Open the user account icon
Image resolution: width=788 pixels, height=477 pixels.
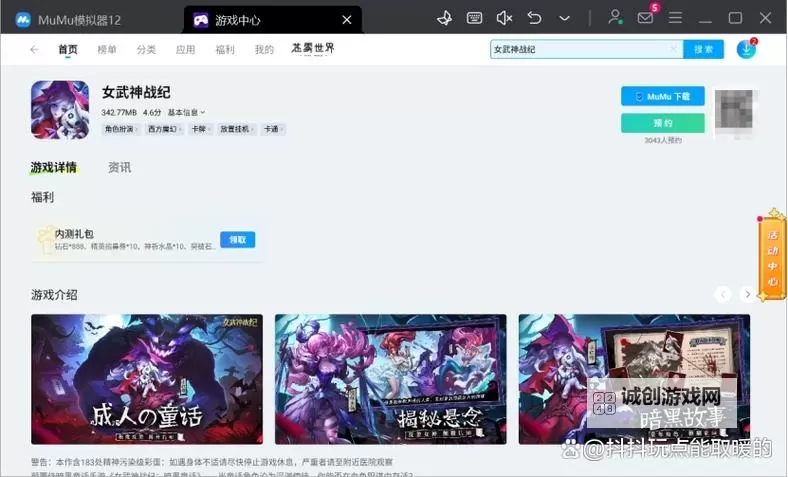click(x=615, y=18)
